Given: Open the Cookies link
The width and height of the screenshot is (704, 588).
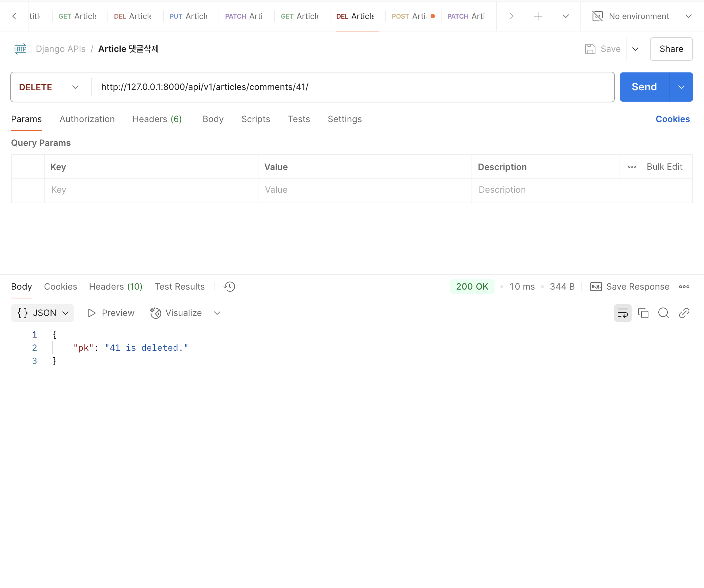Looking at the screenshot, I should coord(673,119).
